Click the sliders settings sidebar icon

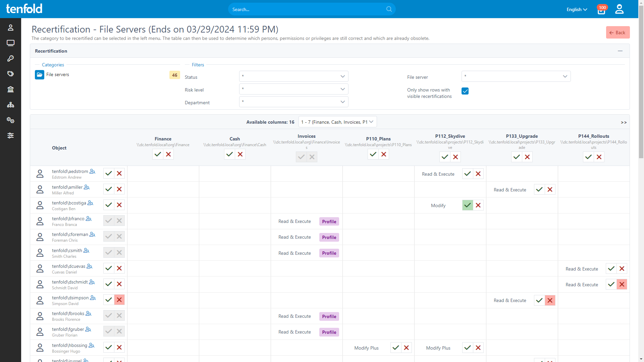(10, 136)
